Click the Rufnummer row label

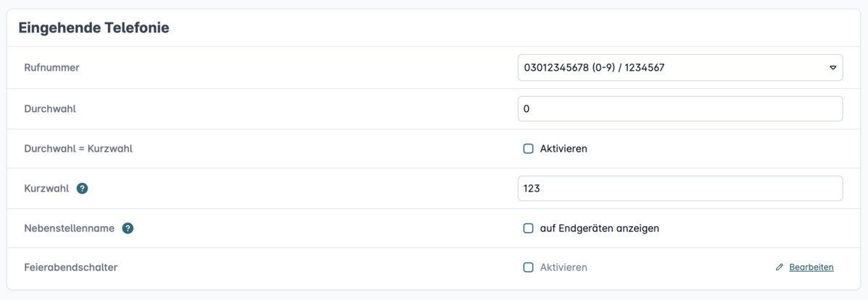tap(52, 68)
